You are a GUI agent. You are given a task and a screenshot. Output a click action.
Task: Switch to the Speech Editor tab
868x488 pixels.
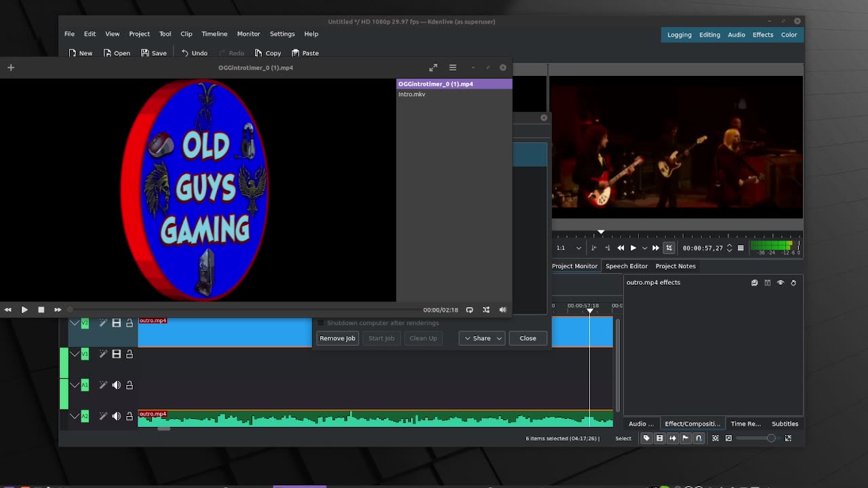tap(627, 266)
